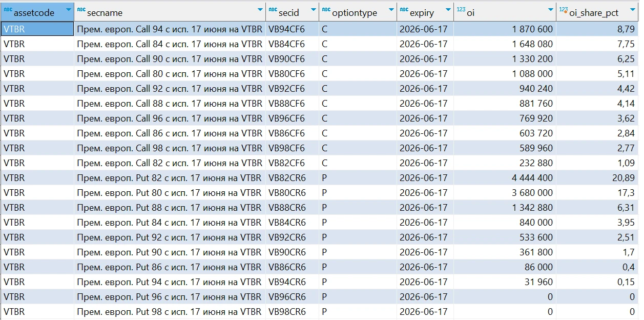Select the expiry cell in the VB96CR6 row
This screenshot has height=320, width=644.
425,297
